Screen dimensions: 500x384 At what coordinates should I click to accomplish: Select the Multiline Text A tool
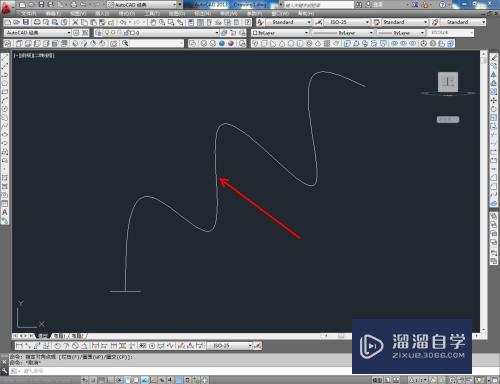click(5, 212)
